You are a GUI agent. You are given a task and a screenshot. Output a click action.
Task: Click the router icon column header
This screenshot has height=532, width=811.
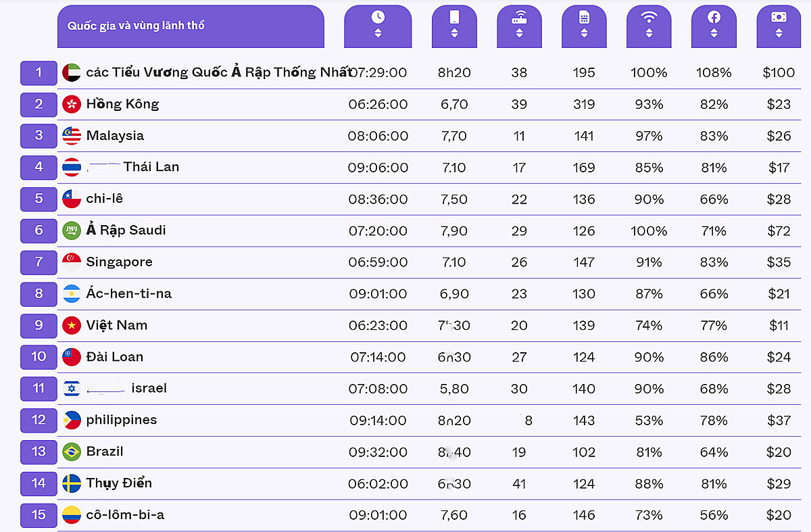tap(519, 17)
